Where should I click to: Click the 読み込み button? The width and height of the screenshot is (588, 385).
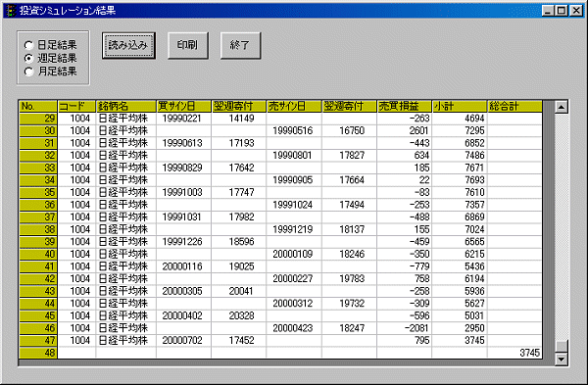[128, 45]
